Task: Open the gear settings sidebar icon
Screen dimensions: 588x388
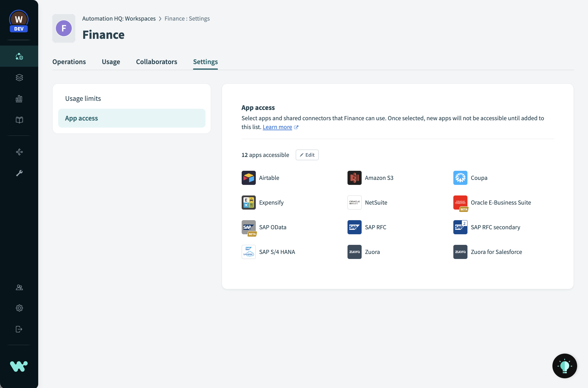Action: 19,308
